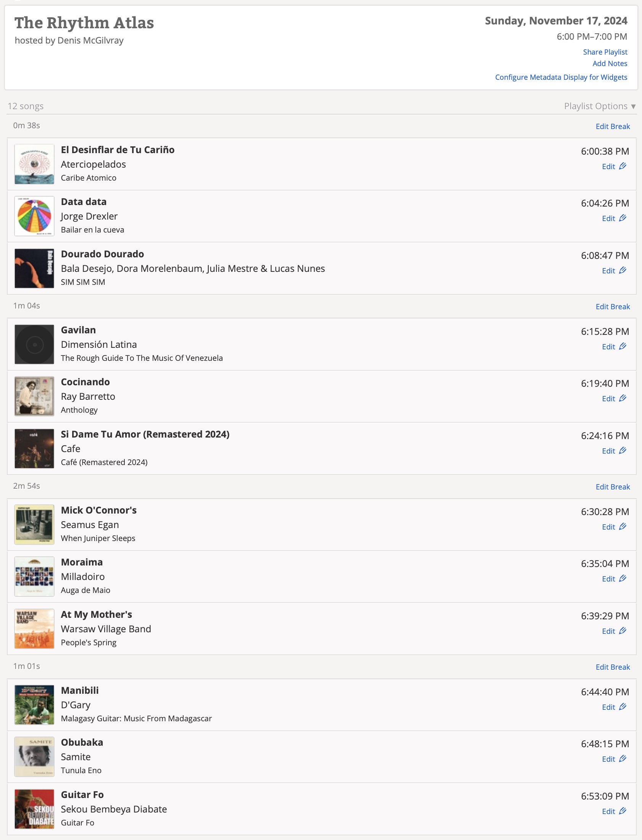Click the Edit link for Obubaka
642x840 pixels.
(x=608, y=759)
